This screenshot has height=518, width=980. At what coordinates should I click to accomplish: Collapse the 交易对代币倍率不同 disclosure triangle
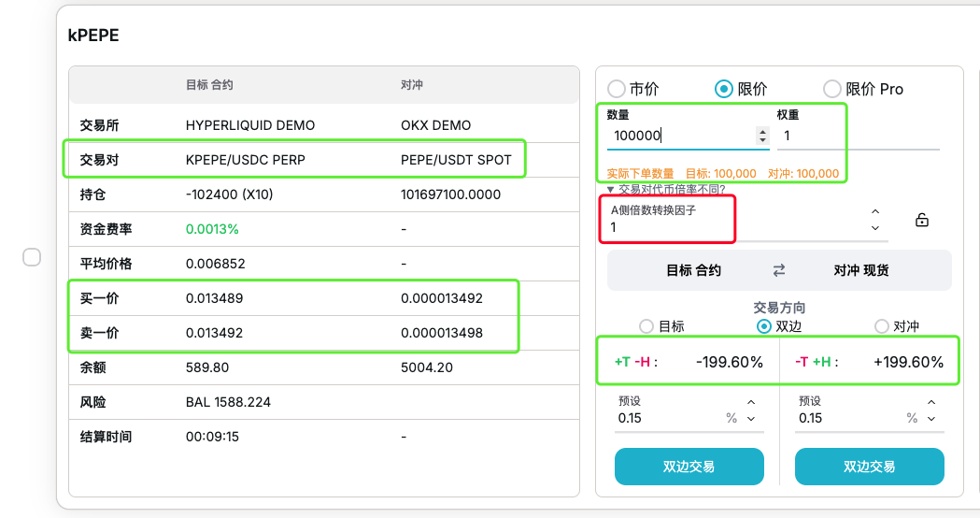coord(611,189)
